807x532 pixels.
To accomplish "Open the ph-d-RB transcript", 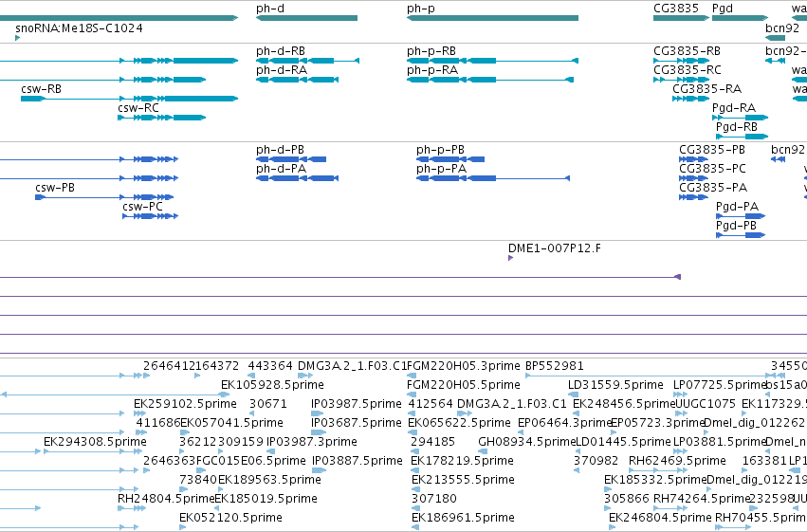I will coord(307,61).
